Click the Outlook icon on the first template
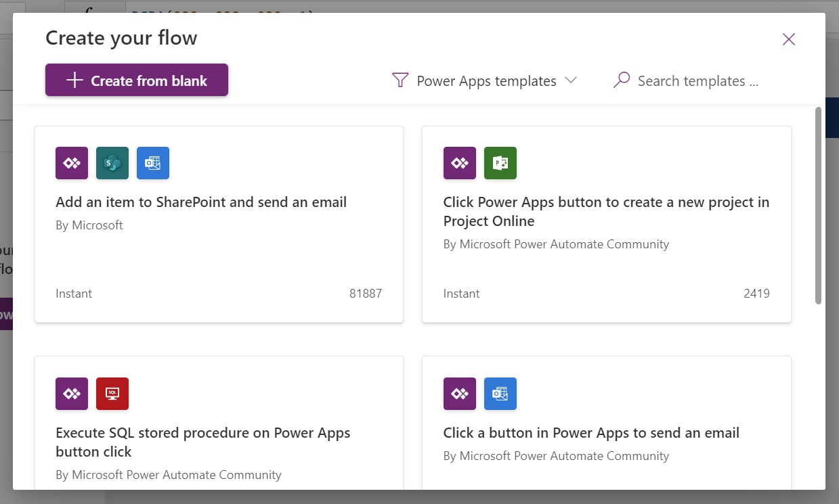839x504 pixels. tap(153, 163)
